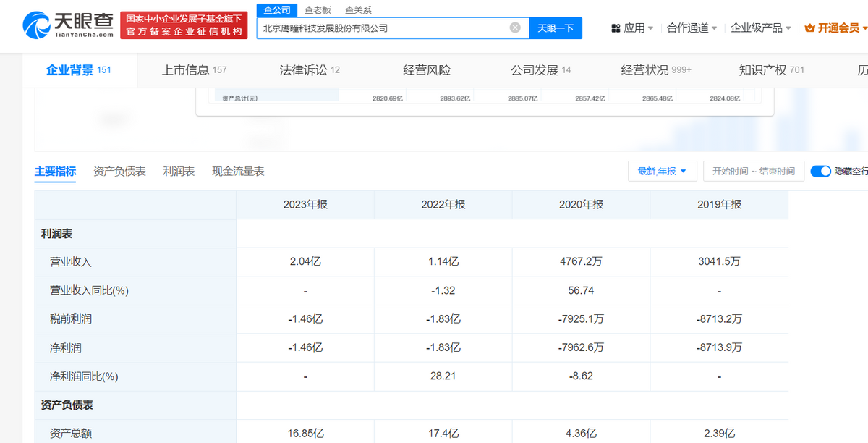Expand the 合作通道 menu
Viewport: 868px width, 443px height.
point(692,28)
